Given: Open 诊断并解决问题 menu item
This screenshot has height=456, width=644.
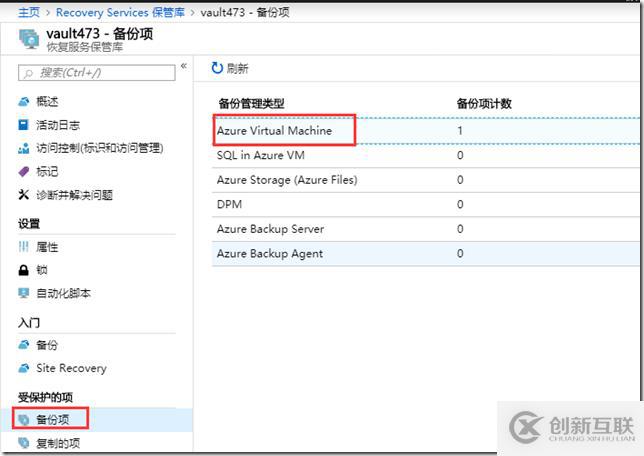Looking at the screenshot, I should coord(74,195).
